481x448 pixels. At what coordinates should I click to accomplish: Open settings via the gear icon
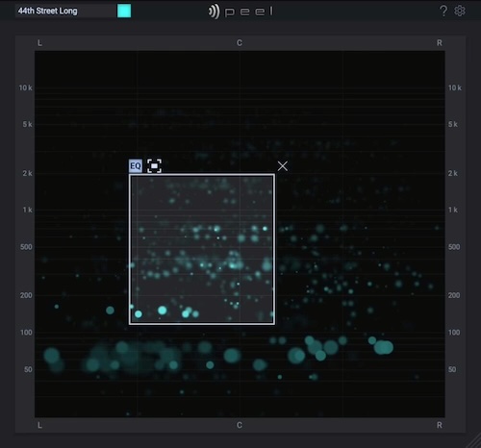pyautogui.click(x=460, y=11)
